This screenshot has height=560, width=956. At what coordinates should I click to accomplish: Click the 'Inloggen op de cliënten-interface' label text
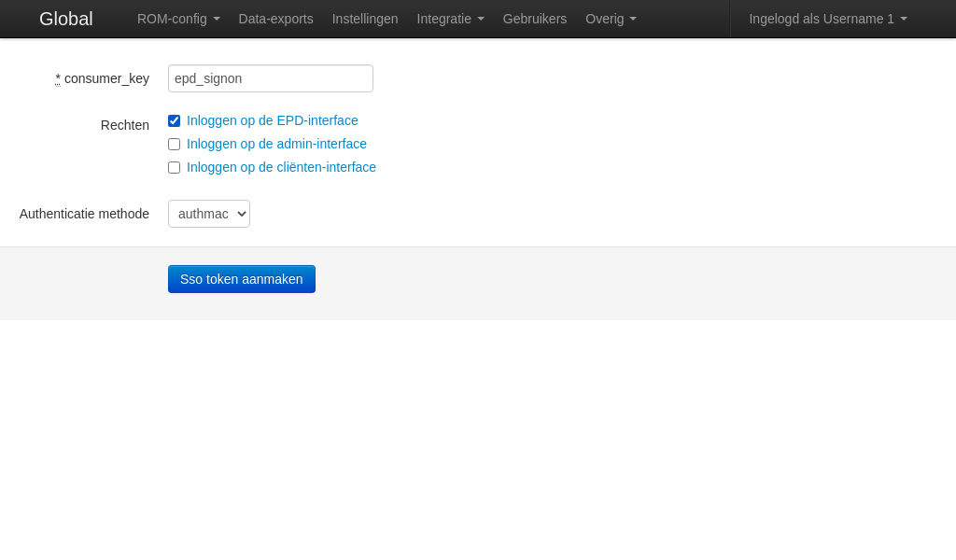[x=281, y=167]
